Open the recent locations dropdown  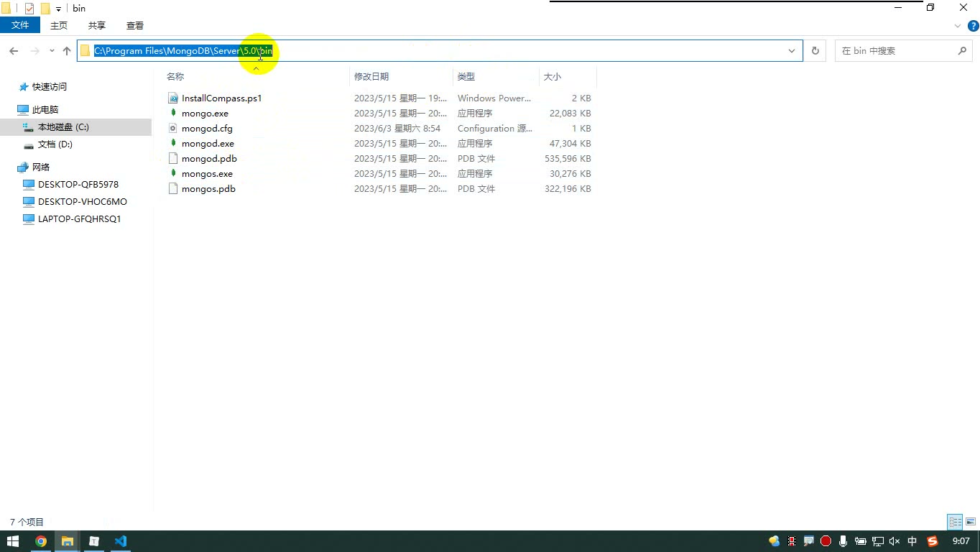pos(52,51)
